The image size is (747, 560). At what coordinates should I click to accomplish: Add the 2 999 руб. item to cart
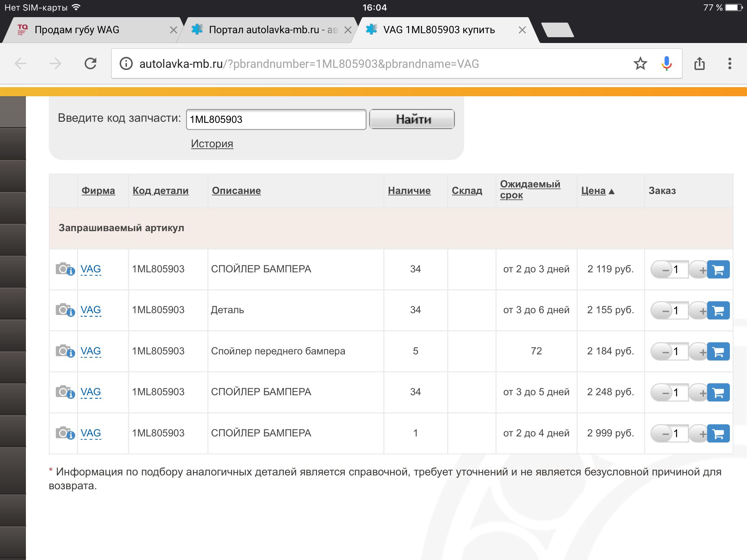pyautogui.click(x=718, y=433)
